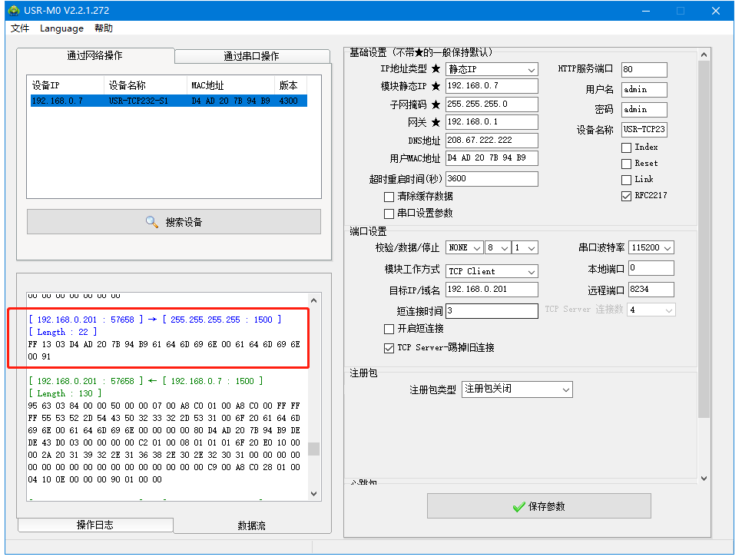Select device row 192.168.0.7 in list
742x560 pixels.
pos(168,101)
